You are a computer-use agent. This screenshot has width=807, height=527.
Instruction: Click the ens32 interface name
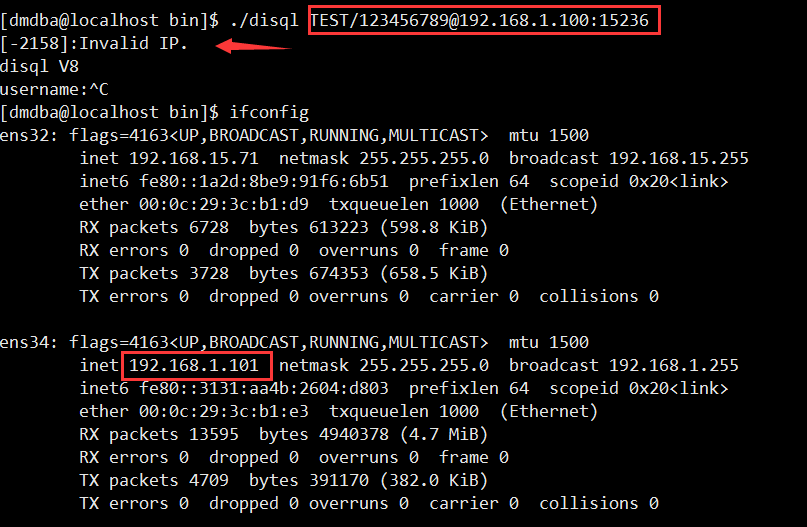click(24, 136)
